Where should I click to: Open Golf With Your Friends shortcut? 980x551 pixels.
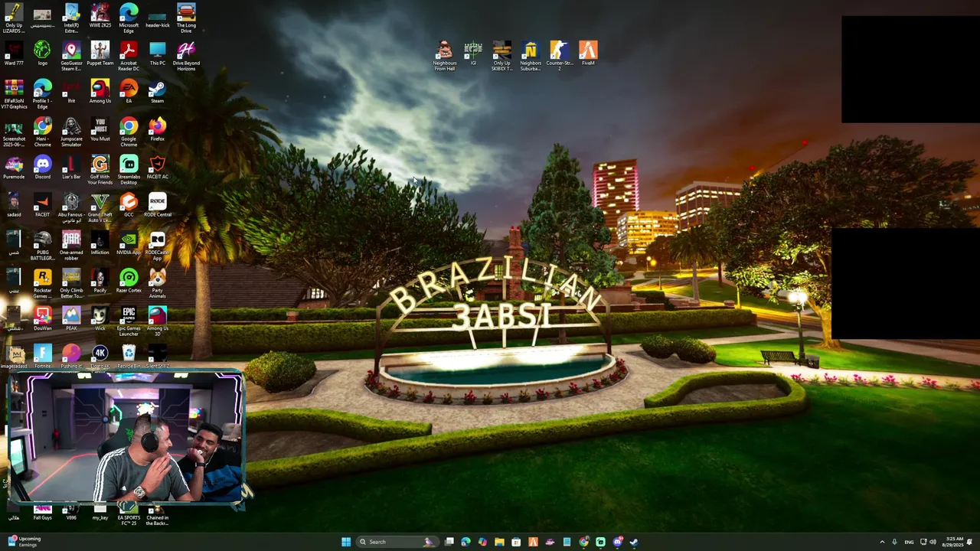point(100,170)
